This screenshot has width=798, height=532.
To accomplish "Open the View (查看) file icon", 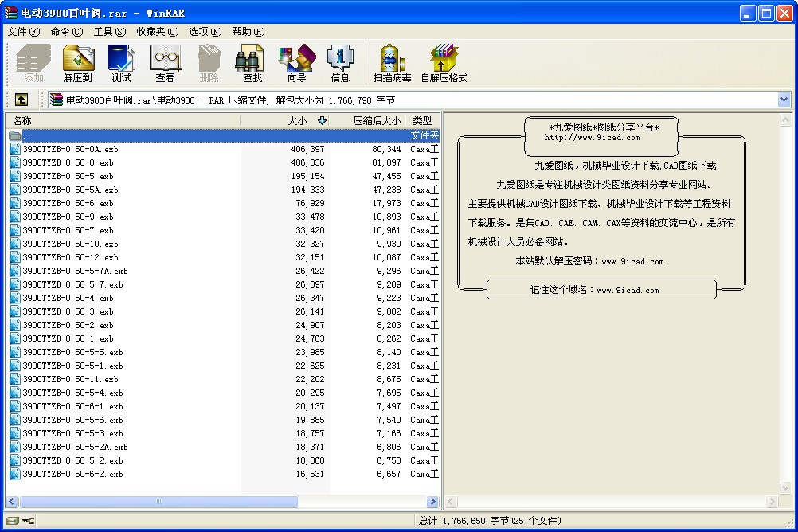I will (165, 63).
